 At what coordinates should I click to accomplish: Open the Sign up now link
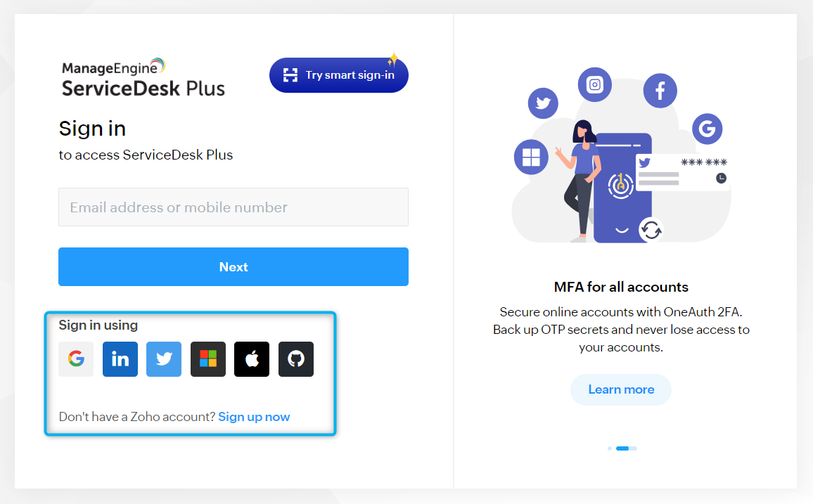(x=254, y=417)
